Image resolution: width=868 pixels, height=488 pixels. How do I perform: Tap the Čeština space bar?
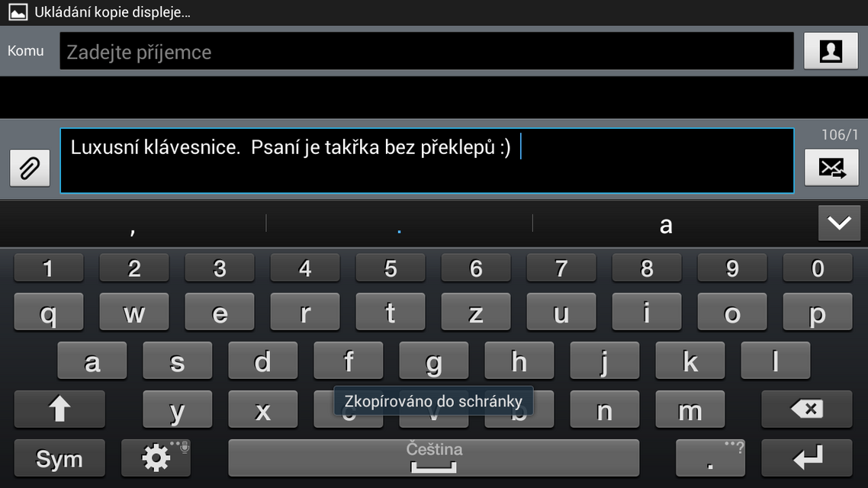point(433,457)
